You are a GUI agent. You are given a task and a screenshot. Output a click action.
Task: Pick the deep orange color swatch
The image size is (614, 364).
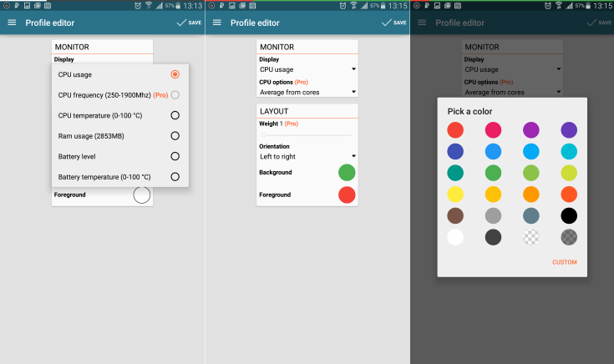[x=569, y=195]
